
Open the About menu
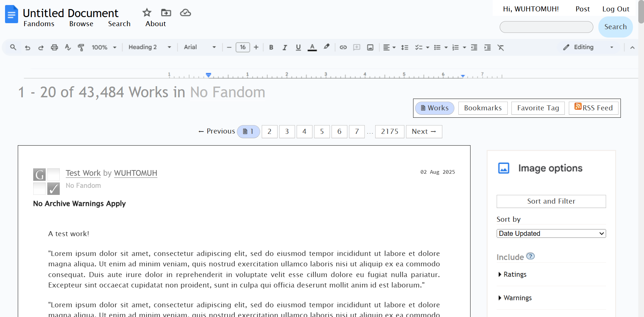(155, 24)
